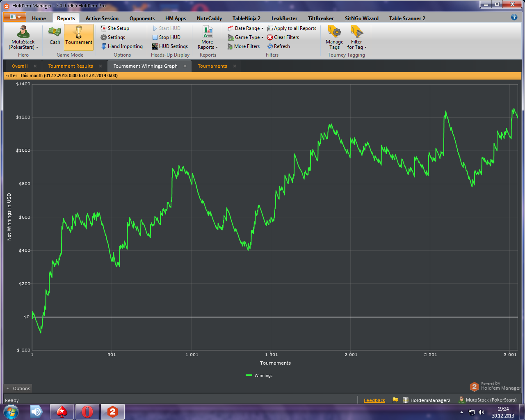Viewport: 525px width, 420px height.
Task: Click Clear Filters with red X icon
Action: [x=283, y=37]
